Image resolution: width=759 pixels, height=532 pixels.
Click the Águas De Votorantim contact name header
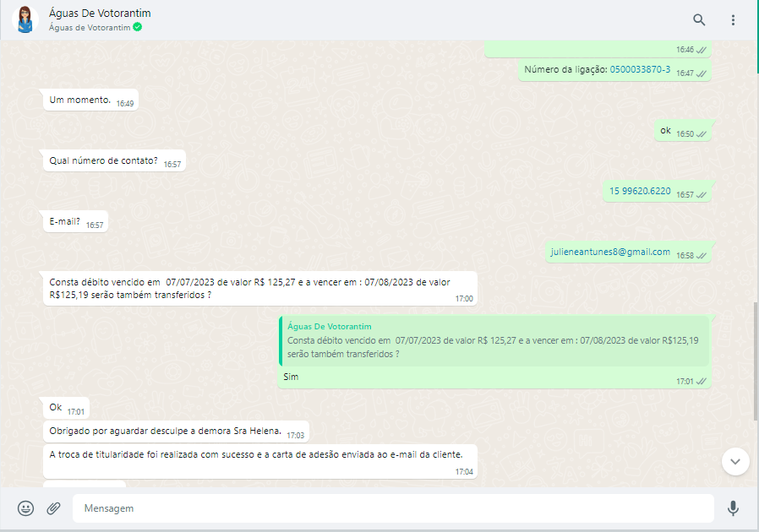pyautogui.click(x=101, y=14)
